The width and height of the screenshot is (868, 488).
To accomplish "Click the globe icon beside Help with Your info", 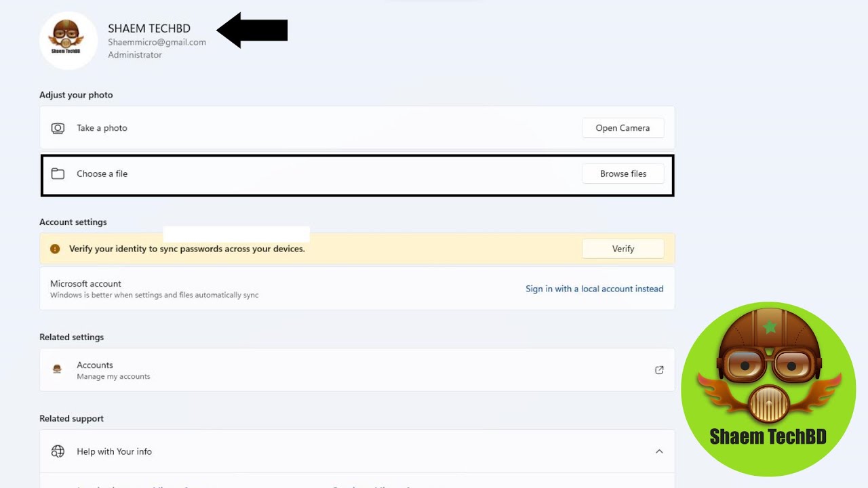I will pyautogui.click(x=58, y=451).
